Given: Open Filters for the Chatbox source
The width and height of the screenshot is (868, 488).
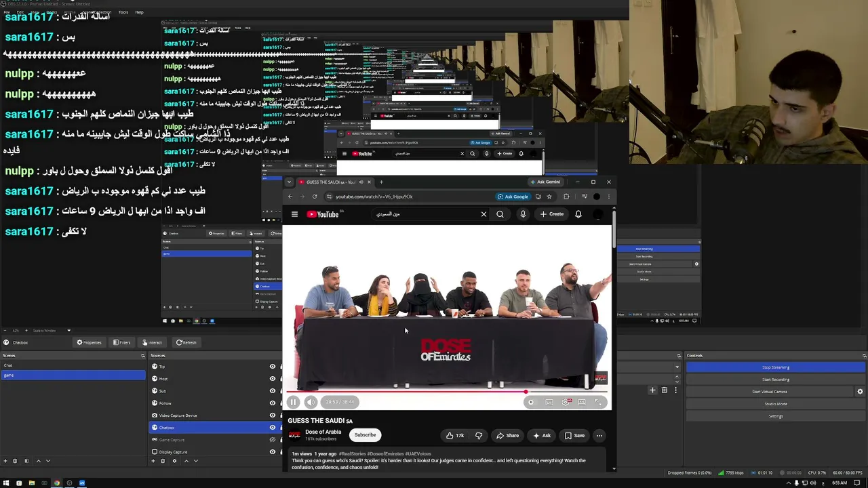Looking at the screenshot, I should 121,342.
